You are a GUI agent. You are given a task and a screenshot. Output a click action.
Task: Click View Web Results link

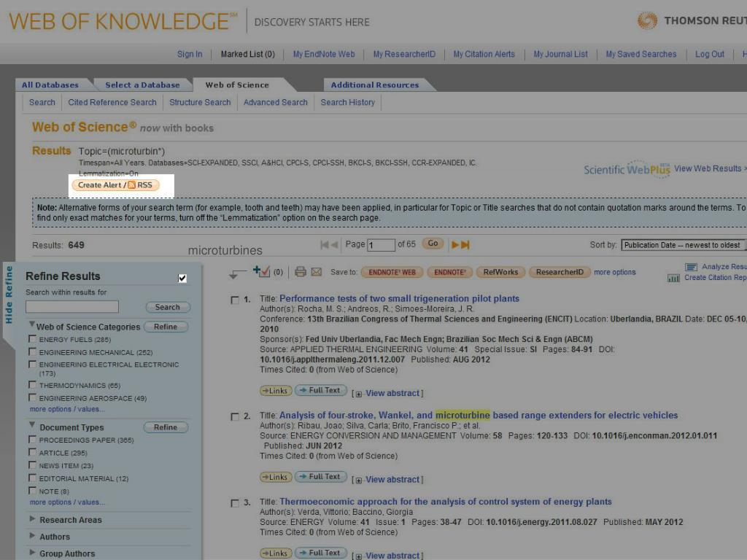click(708, 168)
